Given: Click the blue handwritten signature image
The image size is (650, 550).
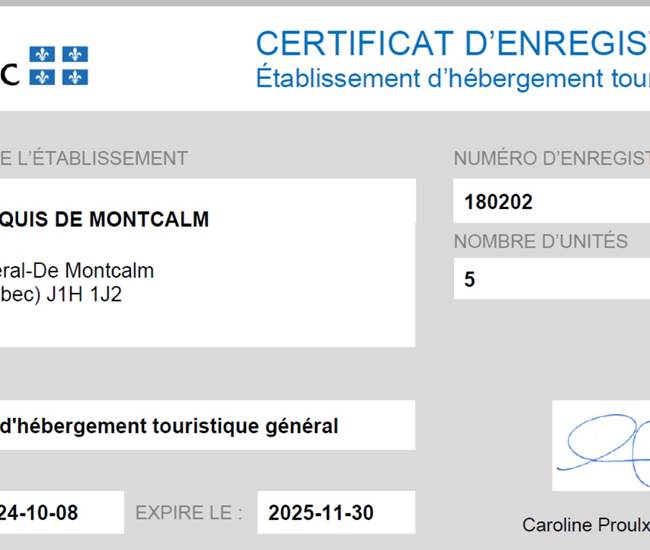Looking at the screenshot, I should click(x=601, y=446).
